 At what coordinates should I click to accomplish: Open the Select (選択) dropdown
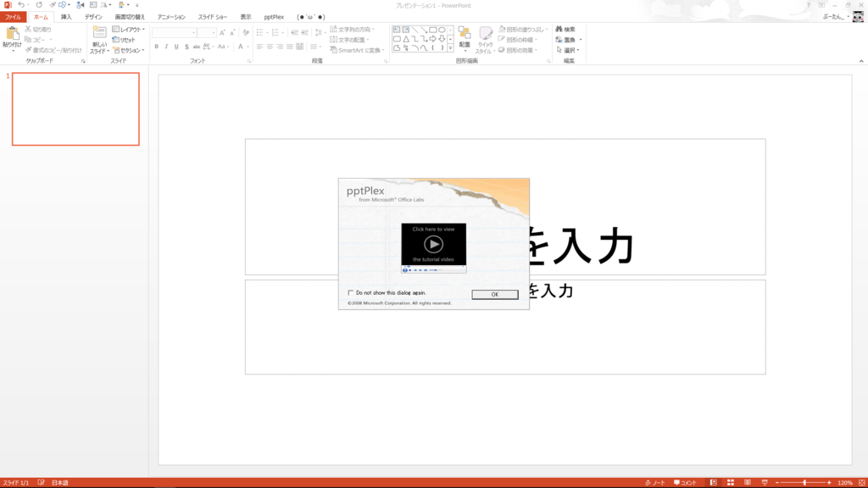click(x=567, y=50)
